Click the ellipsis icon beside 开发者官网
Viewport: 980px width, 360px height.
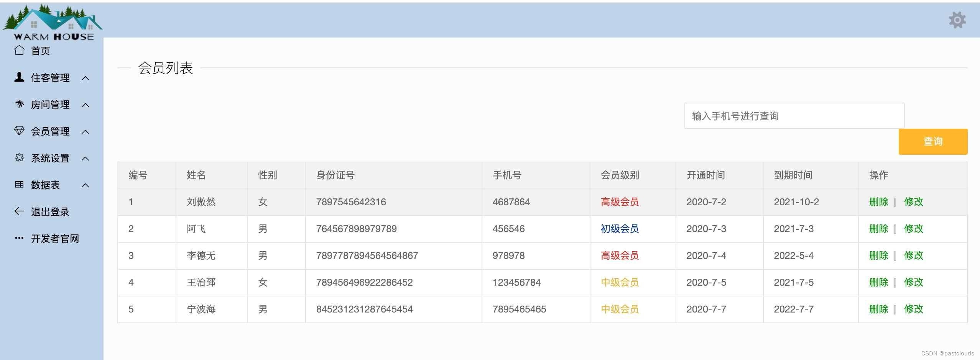click(x=19, y=238)
